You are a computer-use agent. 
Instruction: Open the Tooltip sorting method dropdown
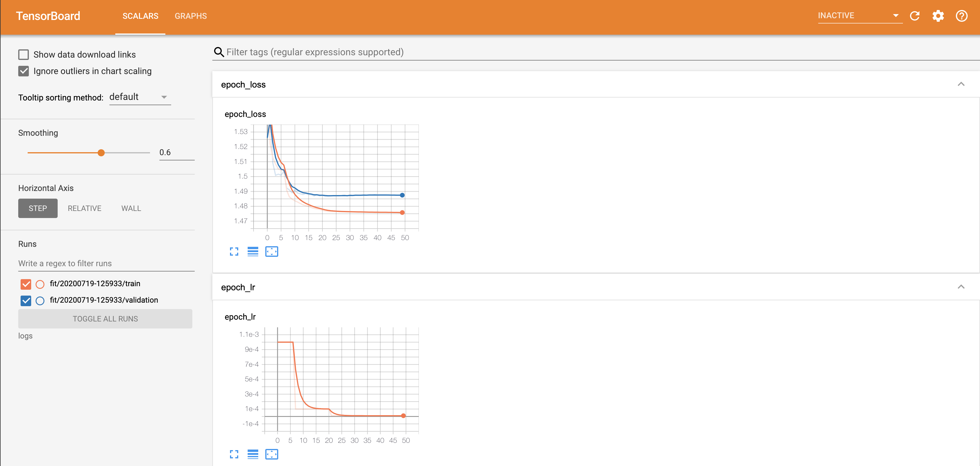140,97
